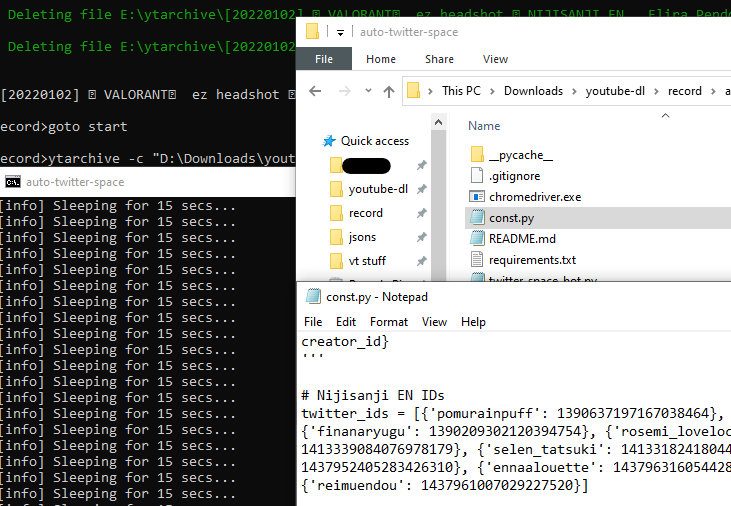Screen dimensions: 731x506
Task: Go back with the Explorer back arrow
Action: pyautogui.click(x=315, y=91)
